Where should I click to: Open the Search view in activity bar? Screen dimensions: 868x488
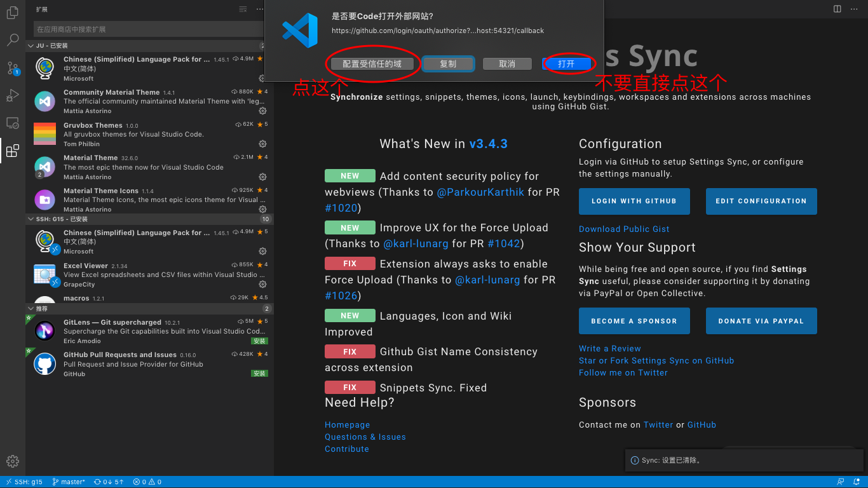12,40
